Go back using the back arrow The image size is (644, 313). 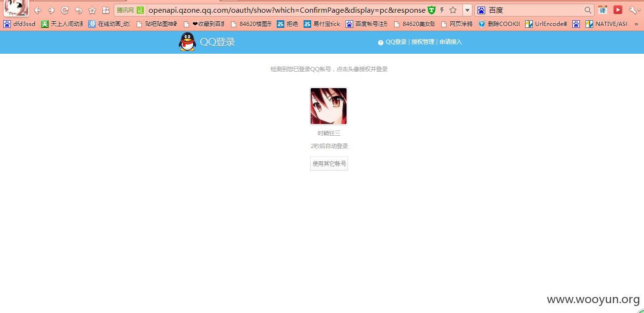(38, 10)
